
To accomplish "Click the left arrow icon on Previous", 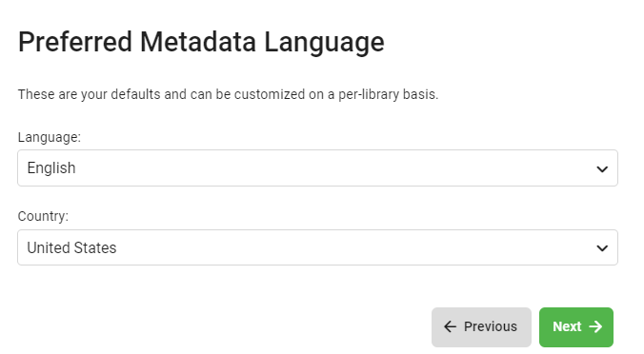I will (x=451, y=326).
